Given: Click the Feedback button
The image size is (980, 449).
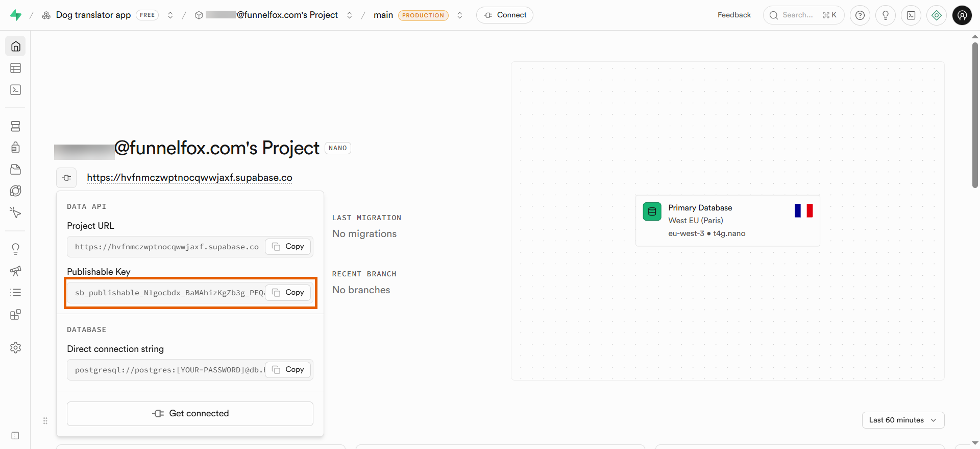Looking at the screenshot, I should click(x=734, y=15).
